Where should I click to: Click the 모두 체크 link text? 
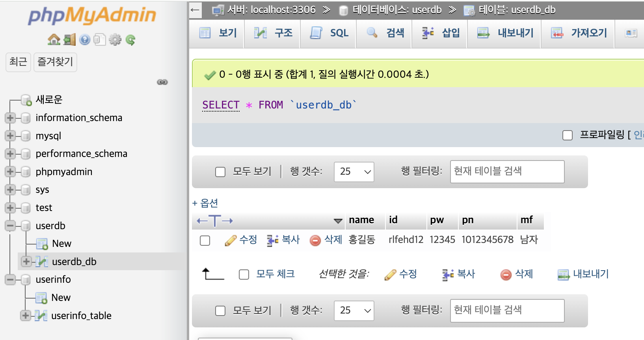pyautogui.click(x=275, y=274)
